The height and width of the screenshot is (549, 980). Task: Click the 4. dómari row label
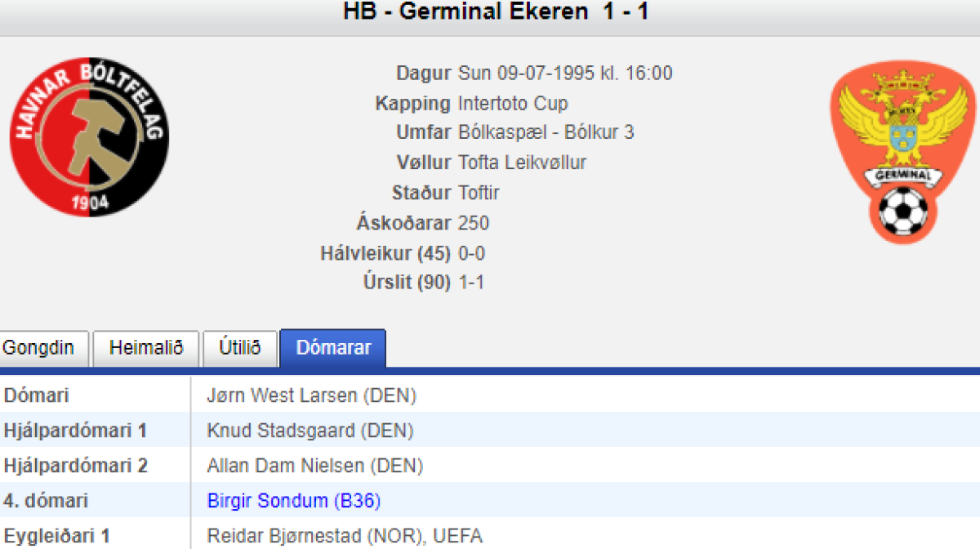coord(47,501)
